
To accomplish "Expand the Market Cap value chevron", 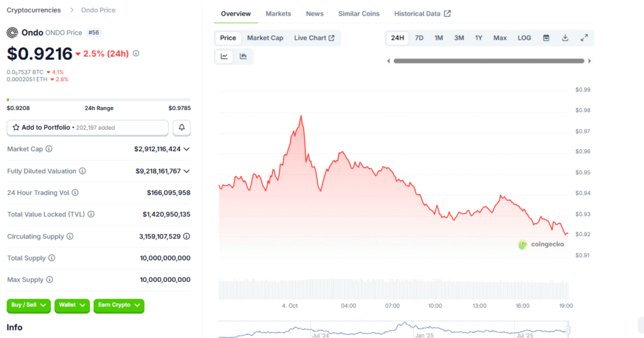I will [x=187, y=149].
